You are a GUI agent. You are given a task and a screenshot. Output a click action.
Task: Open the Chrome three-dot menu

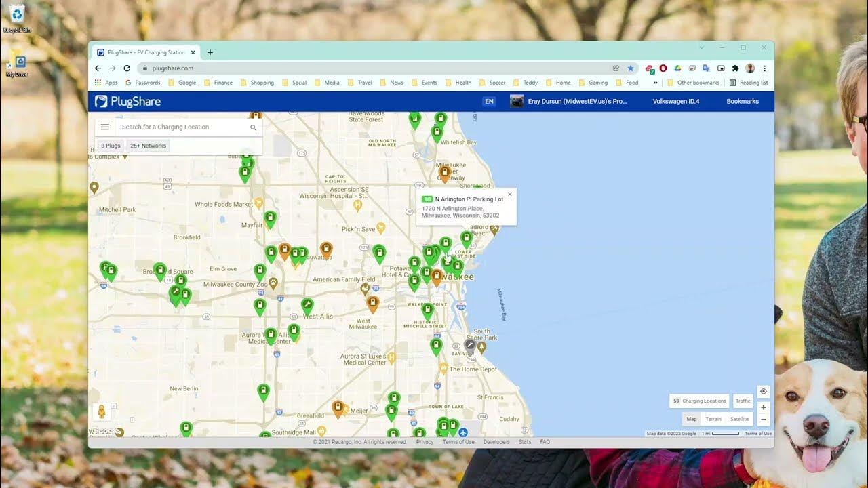(x=764, y=68)
